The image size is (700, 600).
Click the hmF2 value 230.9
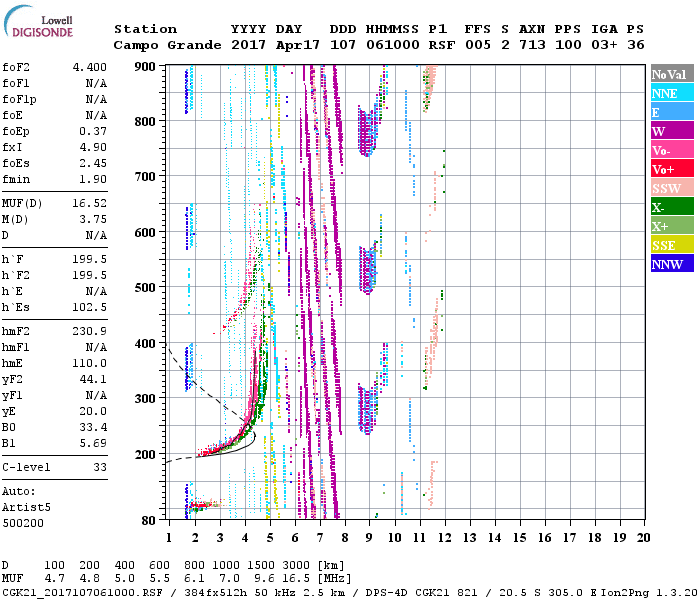point(87,331)
